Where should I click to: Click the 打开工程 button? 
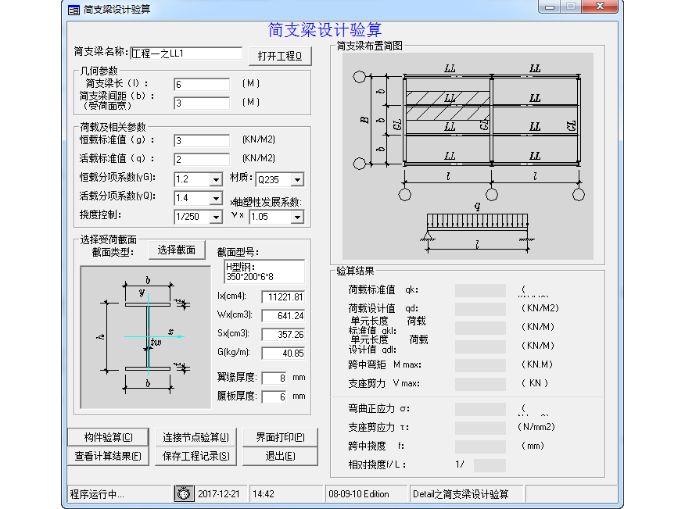pos(280,56)
